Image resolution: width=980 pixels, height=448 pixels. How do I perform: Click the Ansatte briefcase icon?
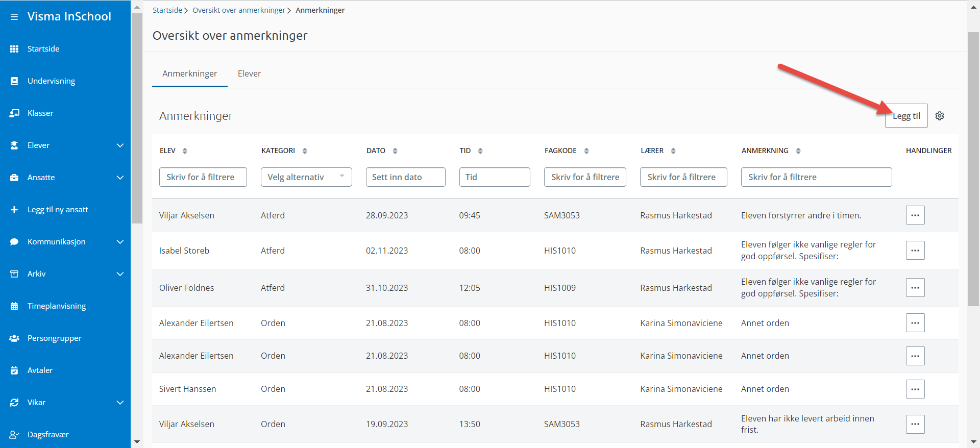point(14,178)
